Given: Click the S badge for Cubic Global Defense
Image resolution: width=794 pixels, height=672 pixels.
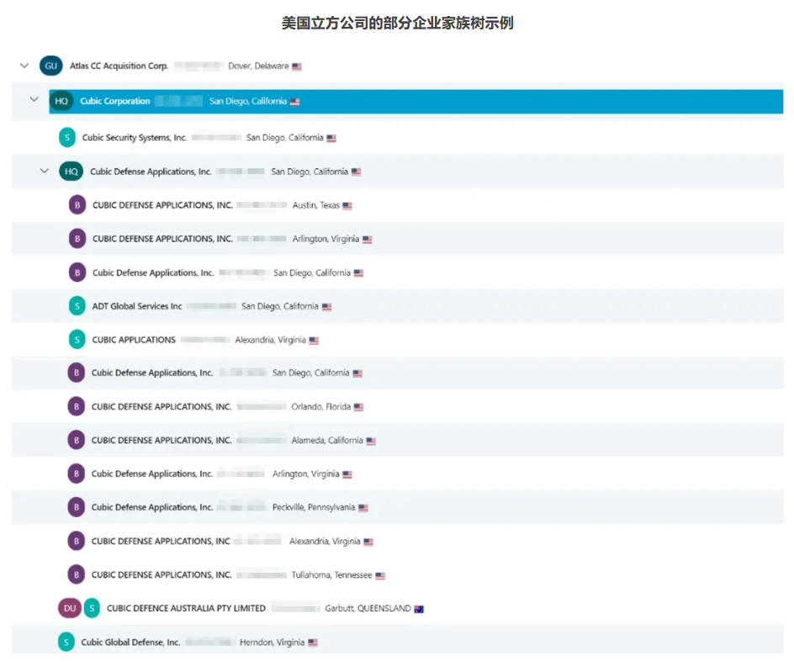Looking at the screenshot, I should [x=66, y=642].
